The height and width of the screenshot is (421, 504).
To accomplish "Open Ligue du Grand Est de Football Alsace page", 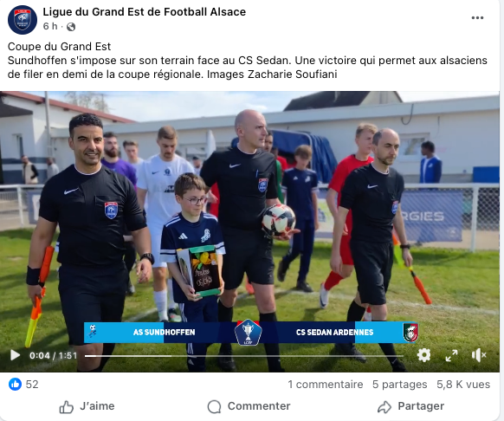I will (x=145, y=12).
